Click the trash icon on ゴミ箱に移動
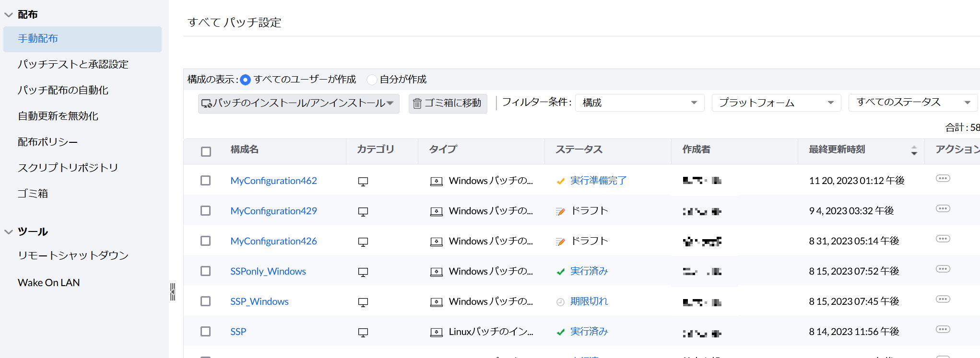980x358 pixels. tap(417, 104)
